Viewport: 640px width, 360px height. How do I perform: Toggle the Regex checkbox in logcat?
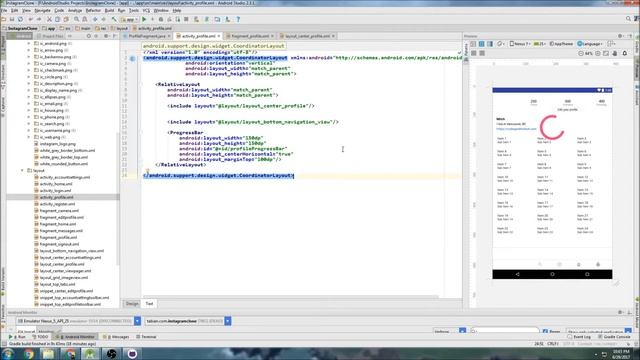point(545,331)
